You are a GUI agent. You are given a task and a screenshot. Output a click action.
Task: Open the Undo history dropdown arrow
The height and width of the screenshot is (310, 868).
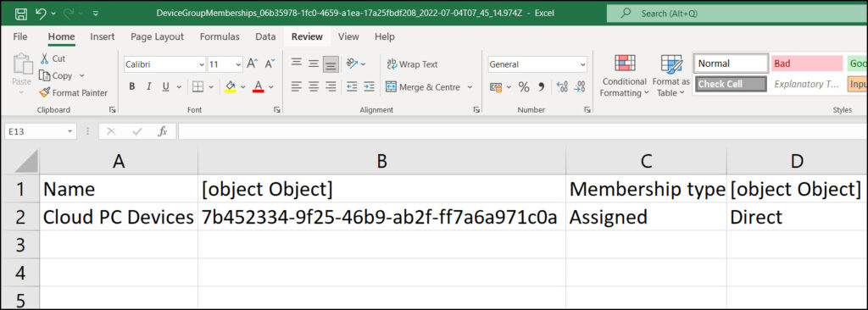point(53,14)
